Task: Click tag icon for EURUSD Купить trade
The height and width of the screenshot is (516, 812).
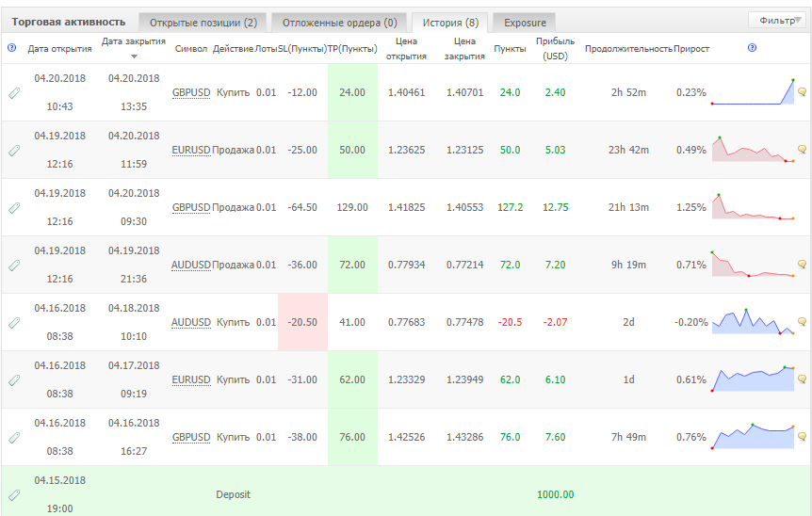Action: (x=14, y=380)
